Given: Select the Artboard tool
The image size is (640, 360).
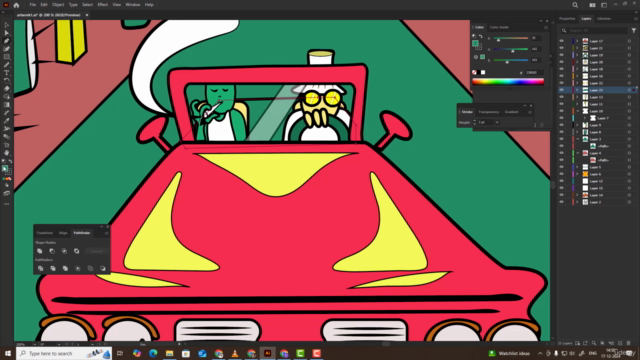Looking at the screenshot, I should pos(7,144).
